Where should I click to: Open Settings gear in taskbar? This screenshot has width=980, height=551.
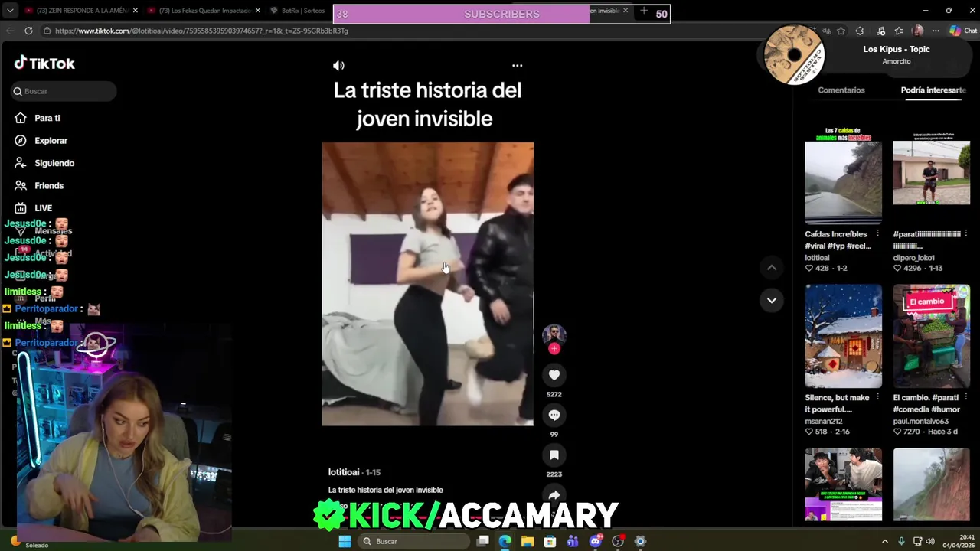[x=640, y=541]
